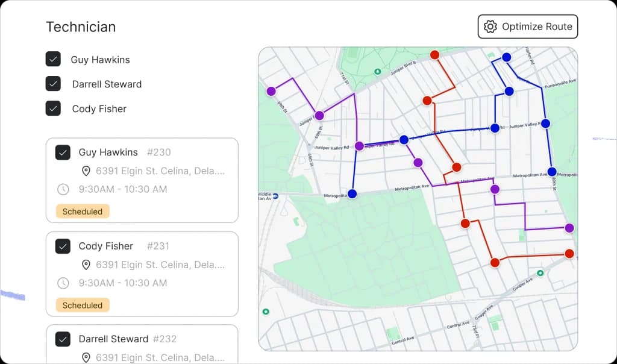Image resolution: width=617 pixels, height=364 pixels.
Task: Open the Cody Fisher #231 job card title
Action: (x=106, y=246)
